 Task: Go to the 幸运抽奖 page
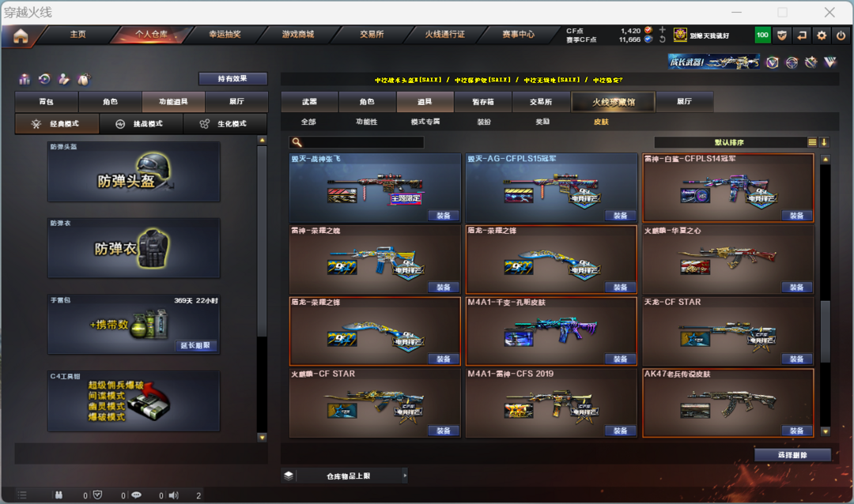[225, 34]
